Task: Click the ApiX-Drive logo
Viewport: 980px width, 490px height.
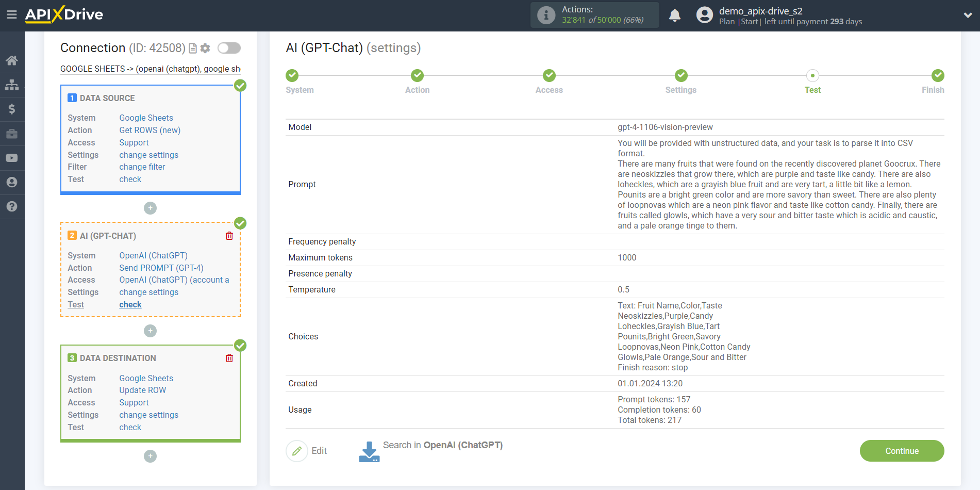Action: [x=64, y=14]
